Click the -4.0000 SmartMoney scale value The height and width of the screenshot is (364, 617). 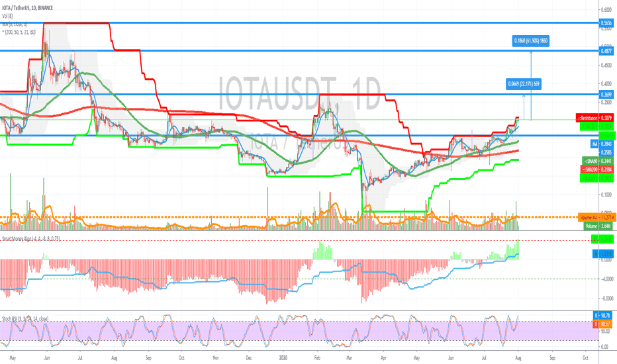[x=606, y=279]
